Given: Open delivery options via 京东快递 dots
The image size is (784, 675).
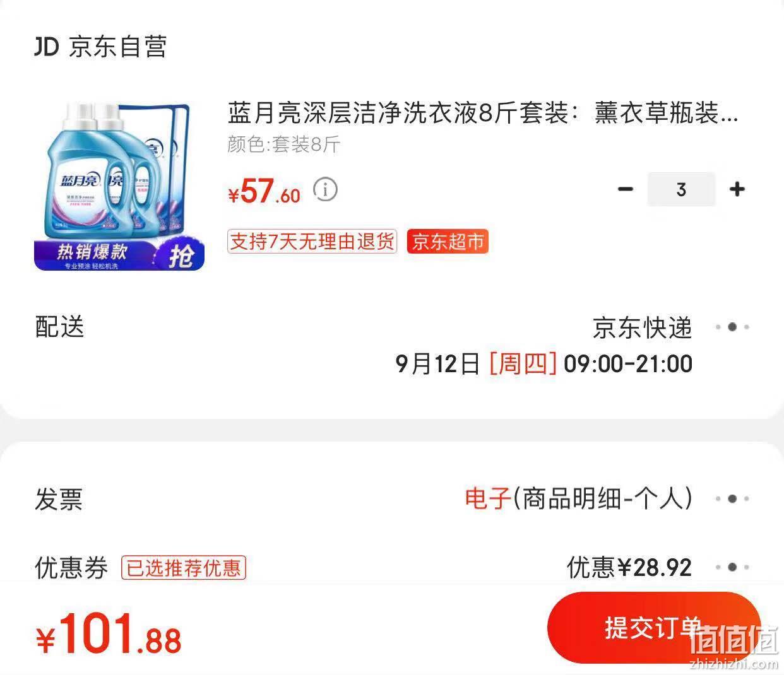Looking at the screenshot, I should (732, 327).
